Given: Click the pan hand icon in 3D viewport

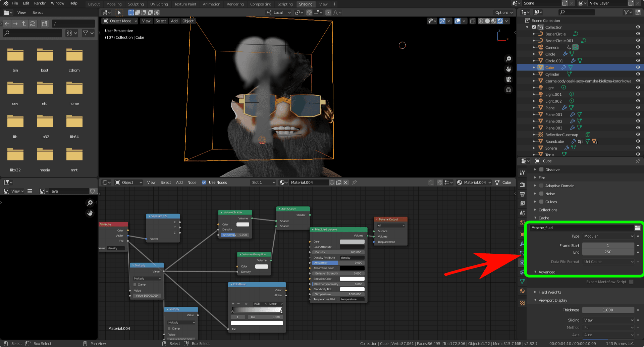Looking at the screenshot, I should point(508,69).
